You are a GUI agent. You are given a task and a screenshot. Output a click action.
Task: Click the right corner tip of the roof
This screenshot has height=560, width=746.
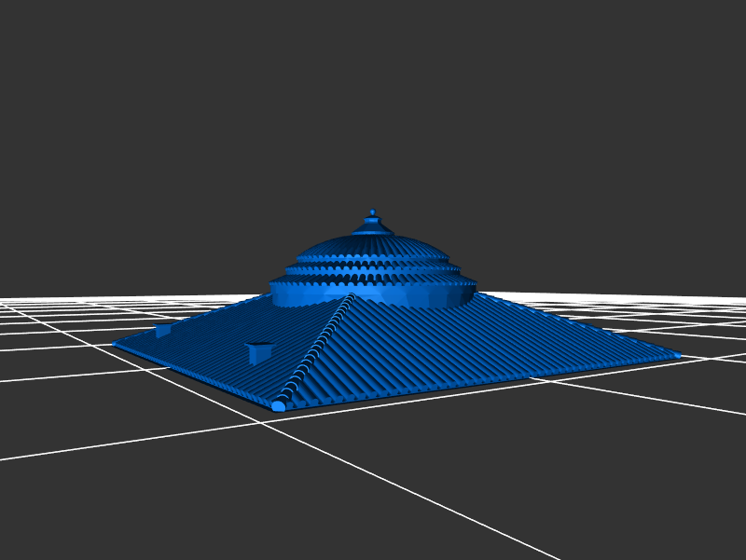pyautogui.click(x=676, y=355)
